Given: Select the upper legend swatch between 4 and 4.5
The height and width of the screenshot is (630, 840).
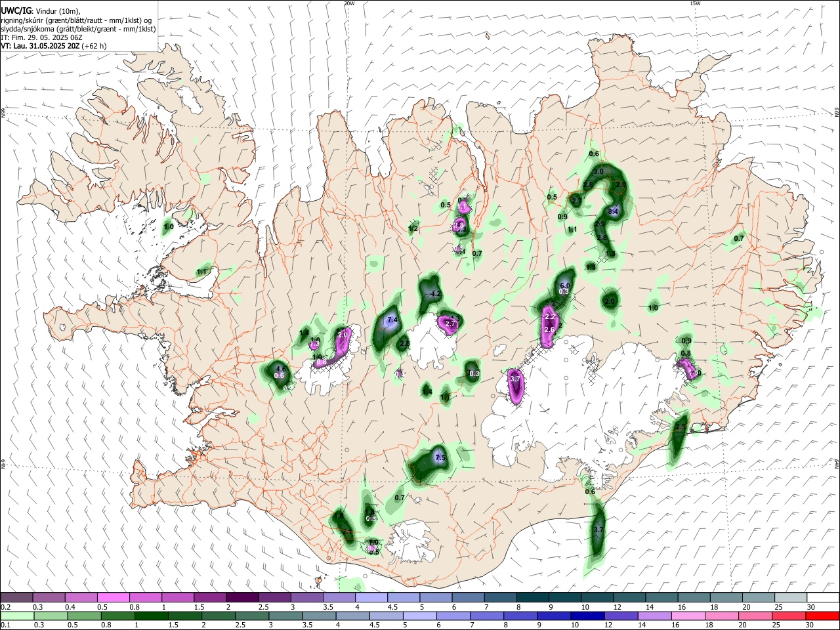Looking at the screenshot, I should coord(371,598).
